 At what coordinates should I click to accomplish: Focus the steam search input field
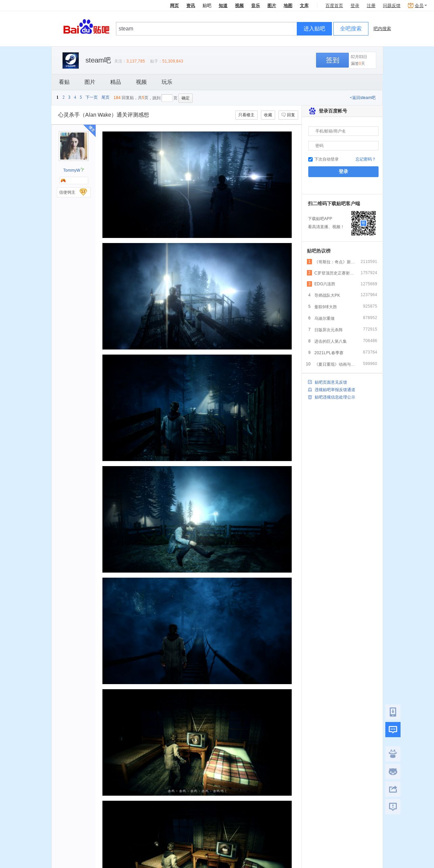pyautogui.click(x=207, y=29)
